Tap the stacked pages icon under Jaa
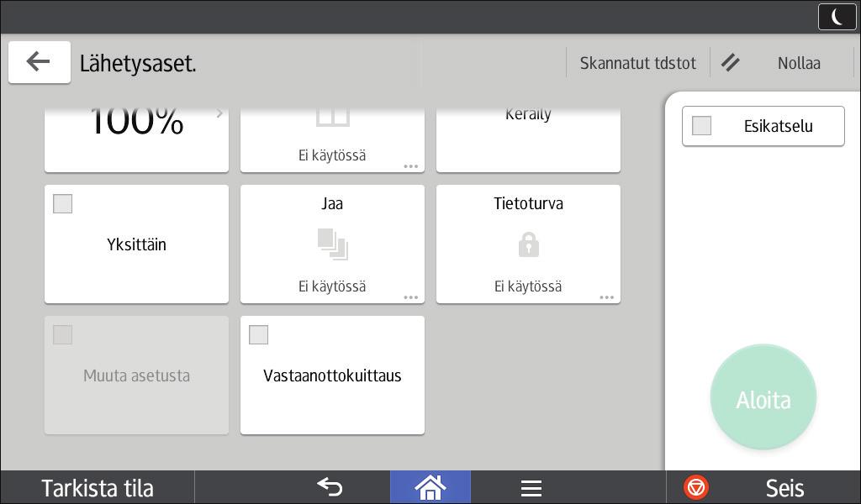Image resolution: width=861 pixels, height=504 pixels. [332, 244]
